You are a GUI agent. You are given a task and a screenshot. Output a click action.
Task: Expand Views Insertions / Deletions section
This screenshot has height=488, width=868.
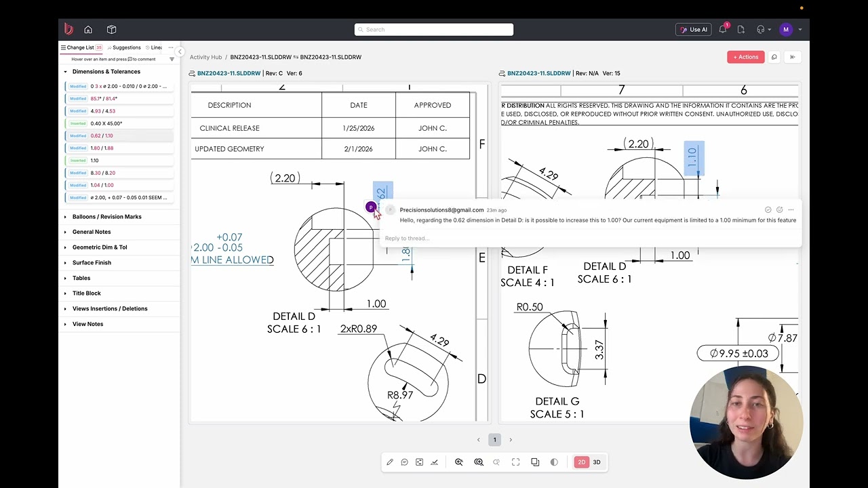tap(66, 309)
